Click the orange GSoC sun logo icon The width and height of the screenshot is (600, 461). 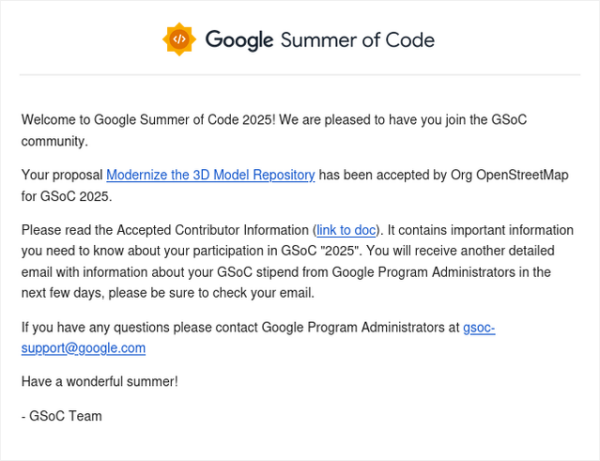pos(179,39)
